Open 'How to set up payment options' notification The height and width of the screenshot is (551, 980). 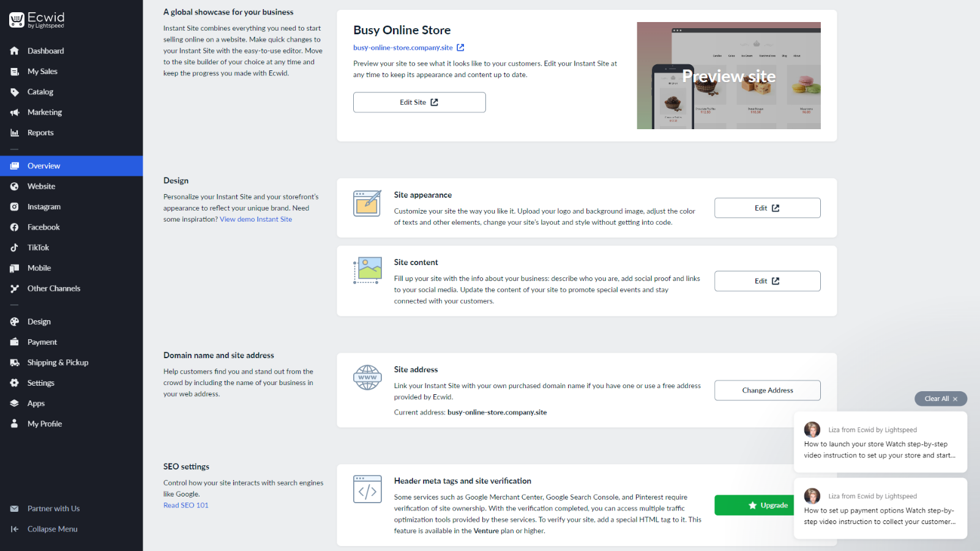pos(880,508)
